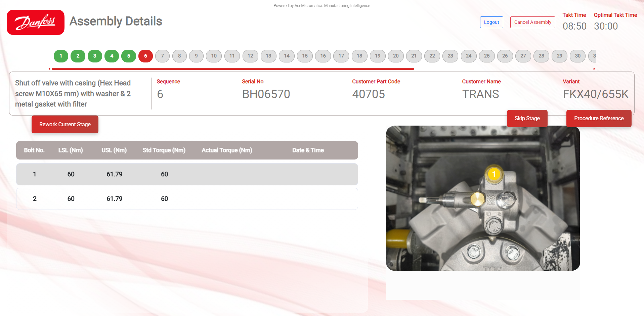Jump to stage 8 marker
Viewport: 644px width, 316px height.
click(x=179, y=56)
